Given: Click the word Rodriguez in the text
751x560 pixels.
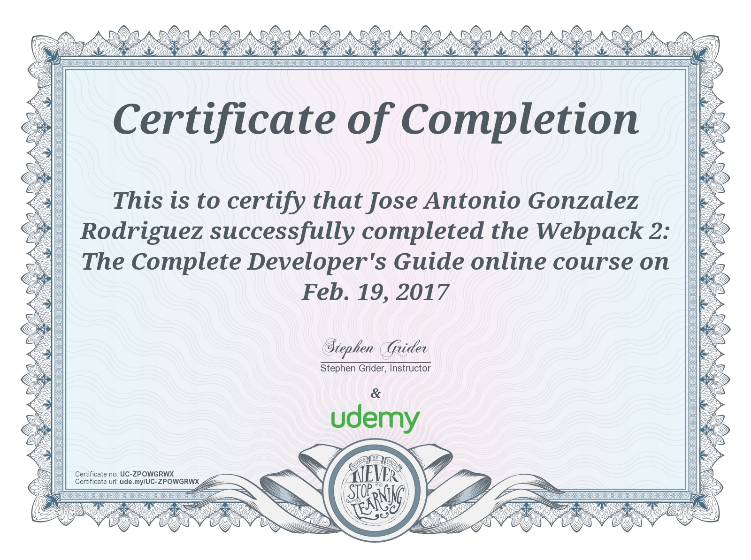Looking at the screenshot, I should [x=142, y=232].
